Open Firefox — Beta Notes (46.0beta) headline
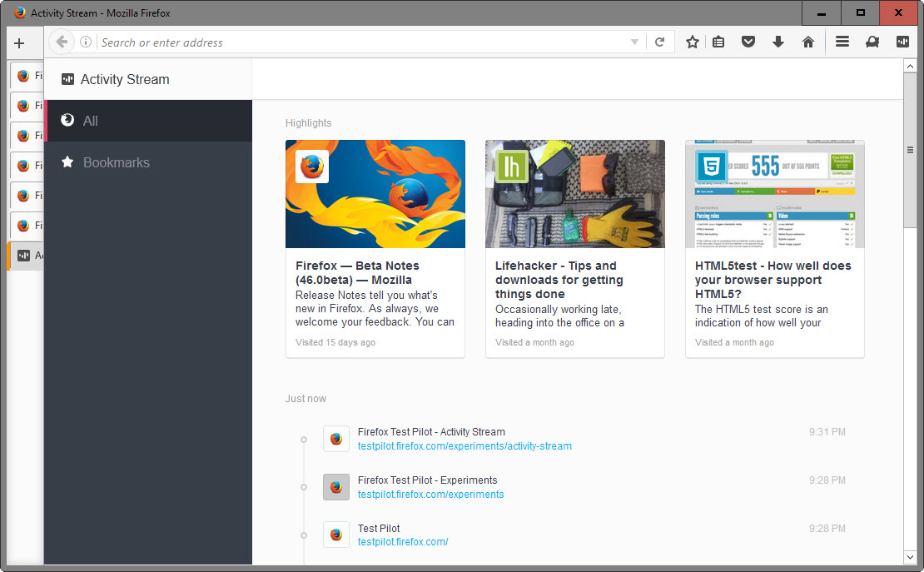Image resolution: width=924 pixels, height=572 pixels. tap(357, 273)
